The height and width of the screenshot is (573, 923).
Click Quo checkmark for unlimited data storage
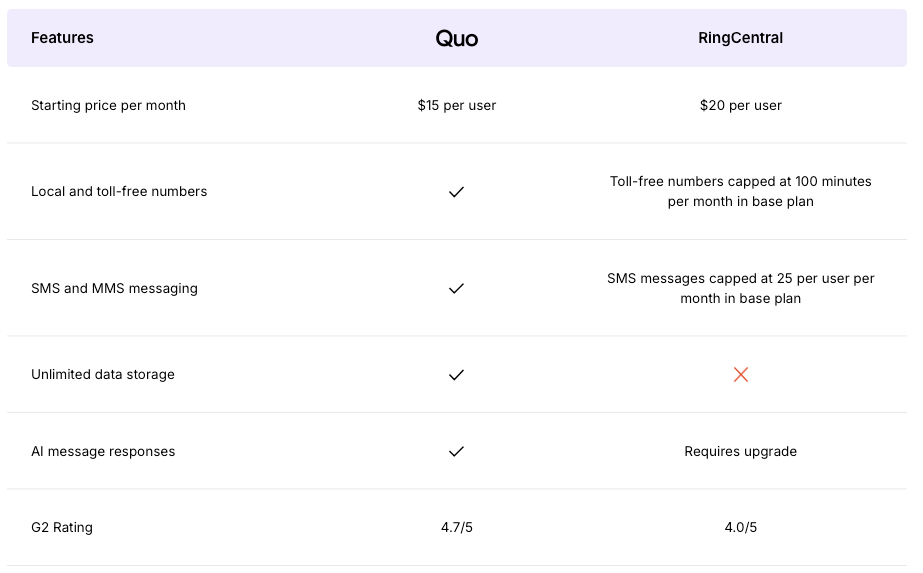(456, 375)
